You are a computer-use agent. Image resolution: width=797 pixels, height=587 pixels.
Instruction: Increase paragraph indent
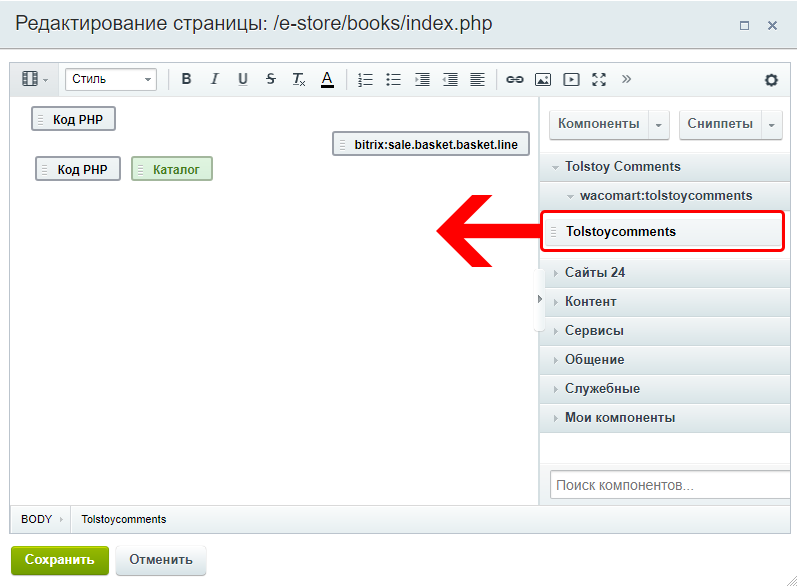(x=422, y=79)
